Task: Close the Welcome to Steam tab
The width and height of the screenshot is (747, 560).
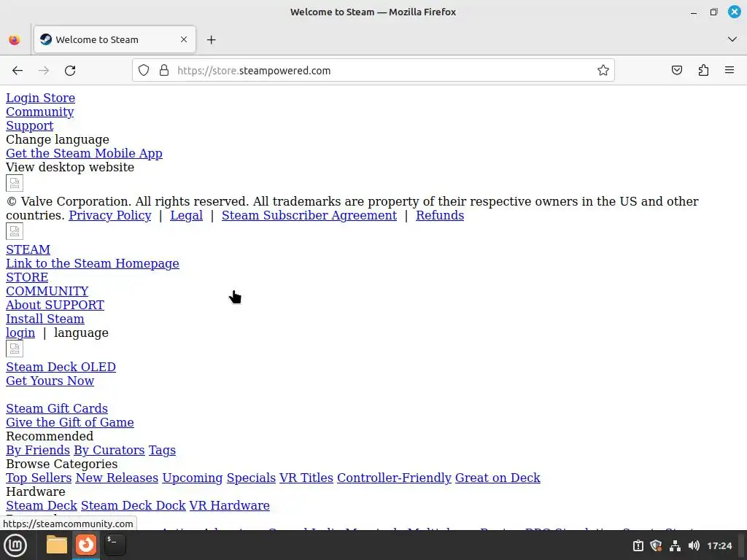Action: tap(184, 39)
